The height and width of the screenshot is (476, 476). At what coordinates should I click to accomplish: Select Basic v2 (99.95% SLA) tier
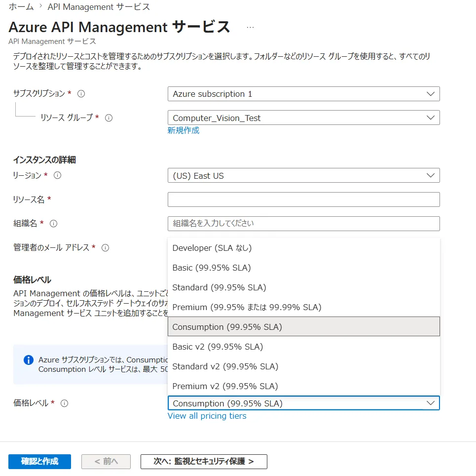(x=303, y=347)
